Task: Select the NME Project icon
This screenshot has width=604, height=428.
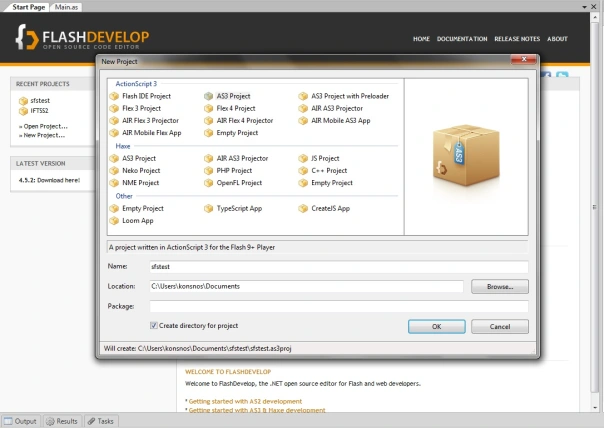Action: [114, 183]
